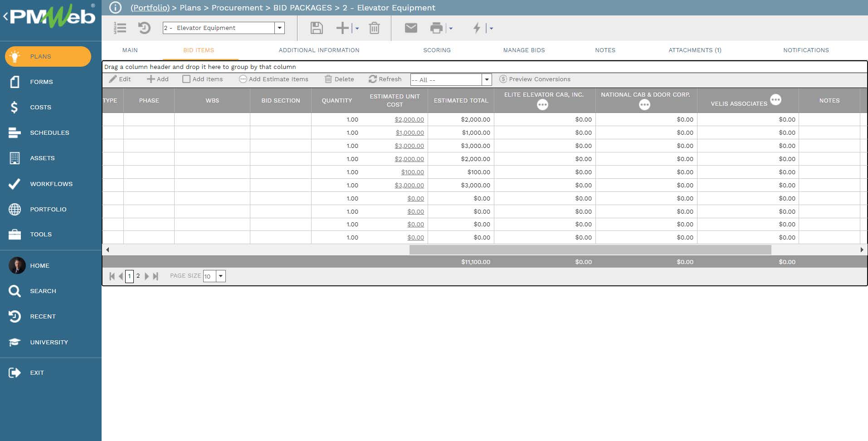Switch to the Scoring tab
This screenshot has height=441, width=868.
pyautogui.click(x=437, y=50)
